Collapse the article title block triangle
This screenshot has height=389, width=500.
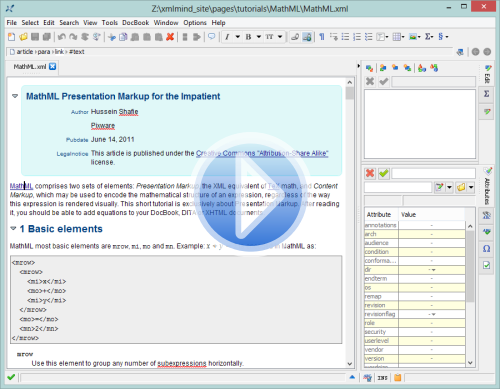pos(15,96)
